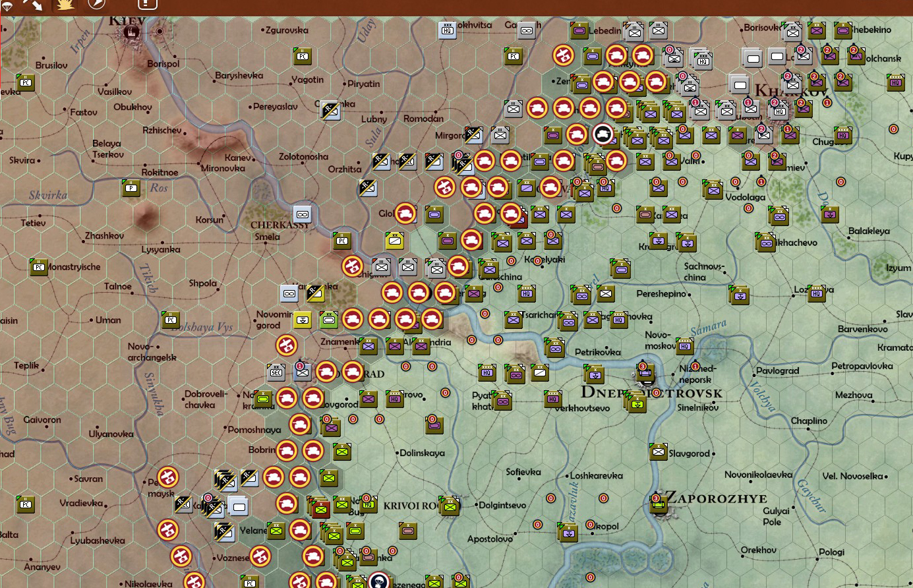
Task: Select the unit stack on Dnepropetrovsk city
Action: 645,374
